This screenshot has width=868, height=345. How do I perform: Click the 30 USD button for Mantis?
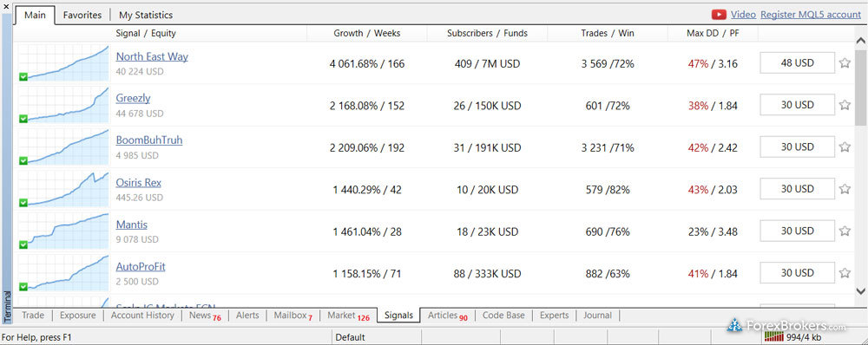(797, 231)
